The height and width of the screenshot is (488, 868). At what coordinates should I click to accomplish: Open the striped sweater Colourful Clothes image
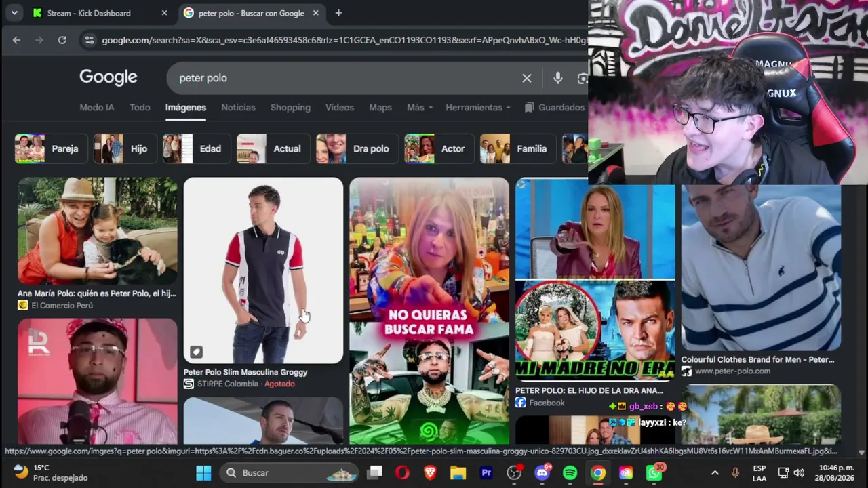[x=761, y=267]
